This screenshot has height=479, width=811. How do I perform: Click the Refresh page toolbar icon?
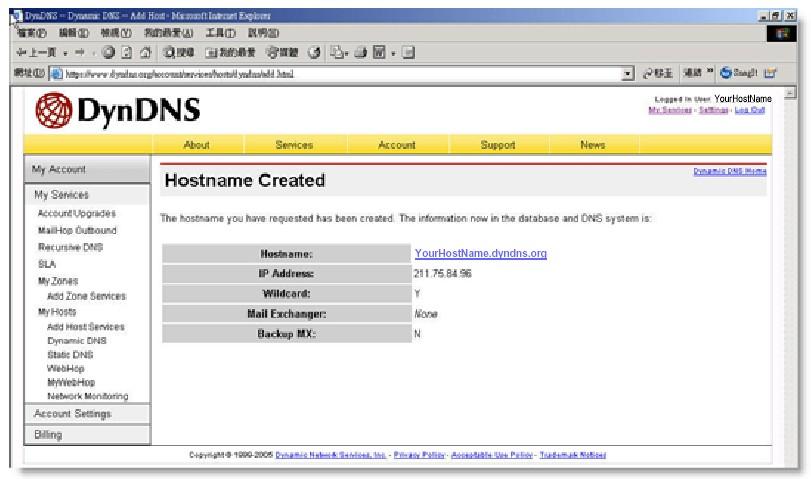[x=127, y=52]
